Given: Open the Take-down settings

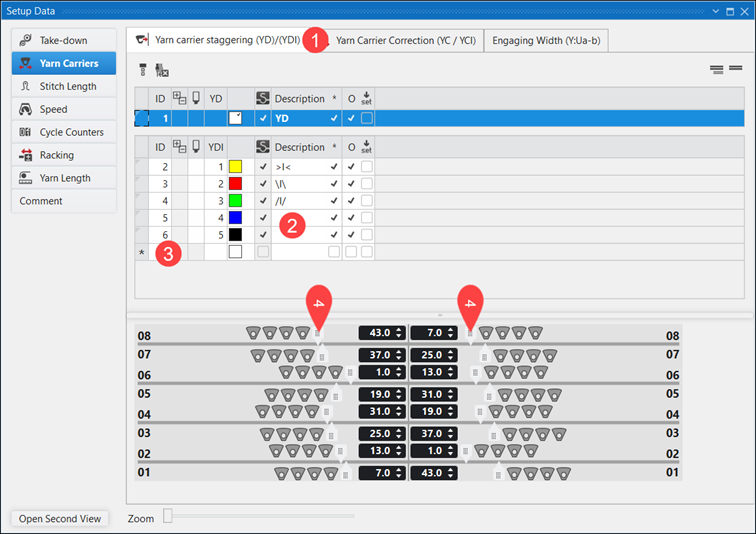Looking at the screenshot, I should (63, 40).
